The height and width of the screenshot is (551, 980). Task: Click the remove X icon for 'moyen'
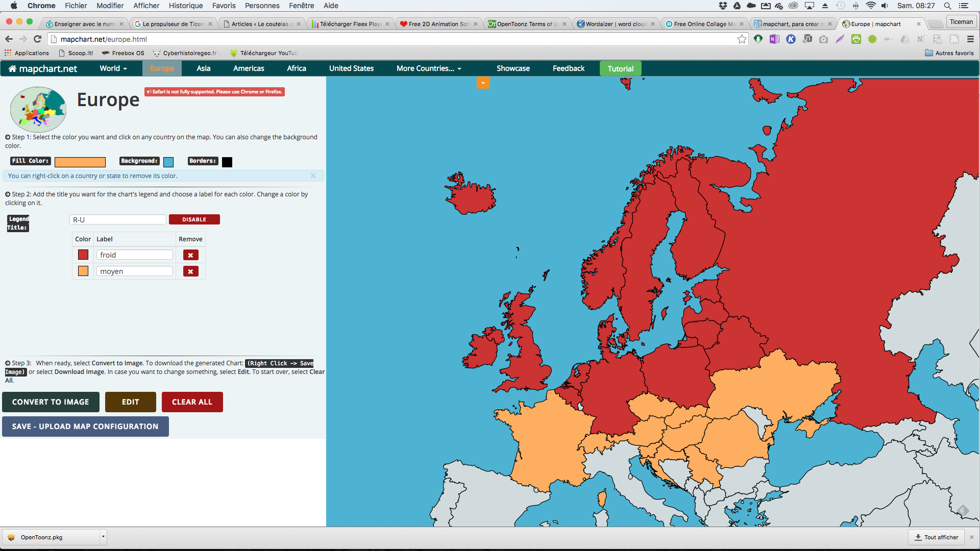pyautogui.click(x=190, y=270)
